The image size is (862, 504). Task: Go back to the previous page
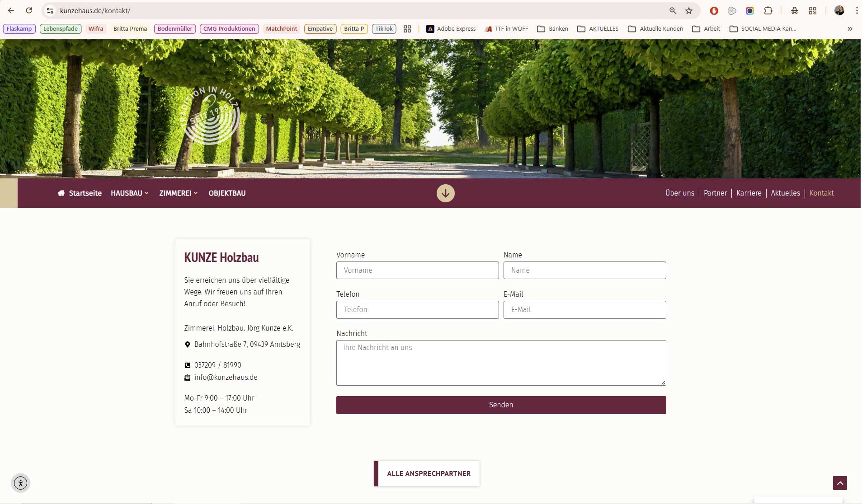tap(11, 11)
